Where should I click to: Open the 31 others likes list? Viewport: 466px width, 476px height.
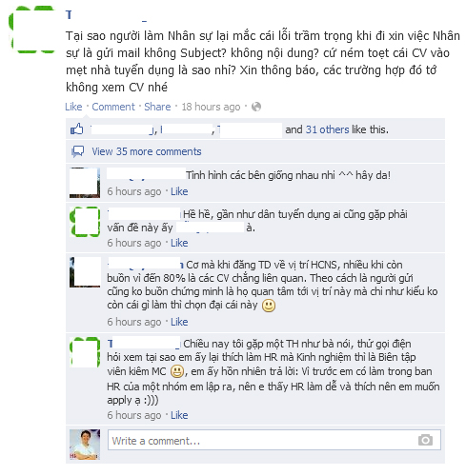[x=327, y=129]
